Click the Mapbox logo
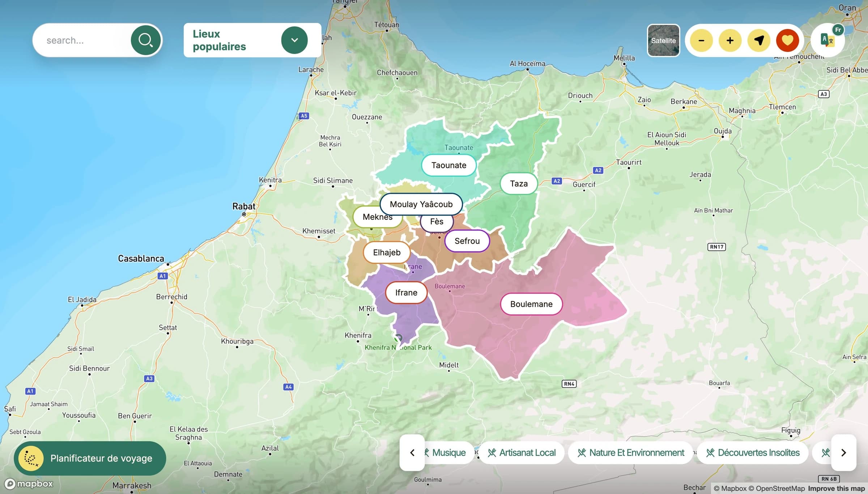 click(29, 484)
